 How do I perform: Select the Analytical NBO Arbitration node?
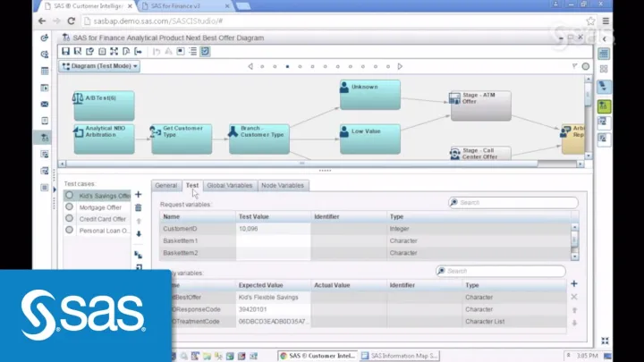[x=105, y=139]
